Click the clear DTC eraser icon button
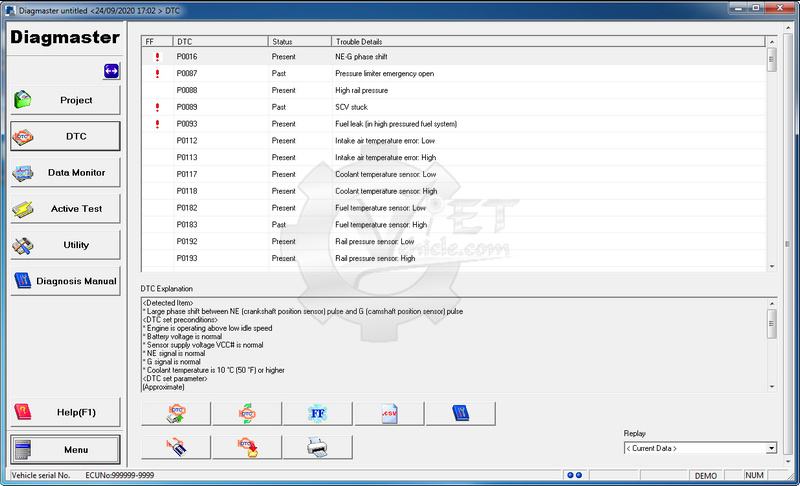The height and width of the screenshot is (486, 800). [176, 447]
